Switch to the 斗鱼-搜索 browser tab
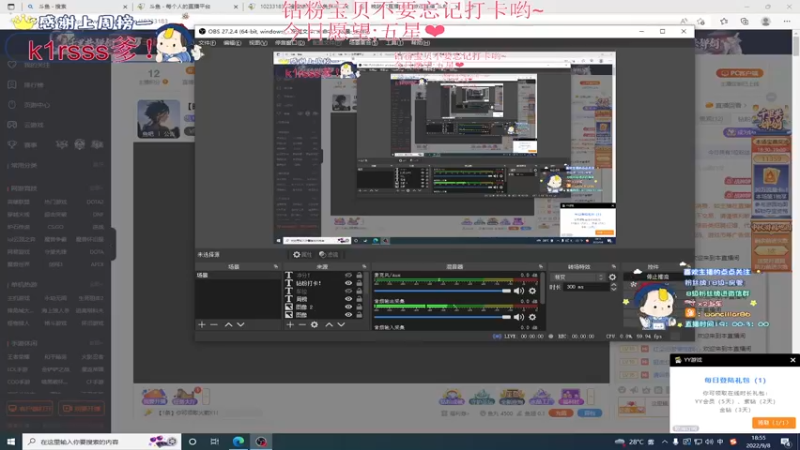Image resolution: width=800 pixels, height=450 pixels. coord(77,7)
